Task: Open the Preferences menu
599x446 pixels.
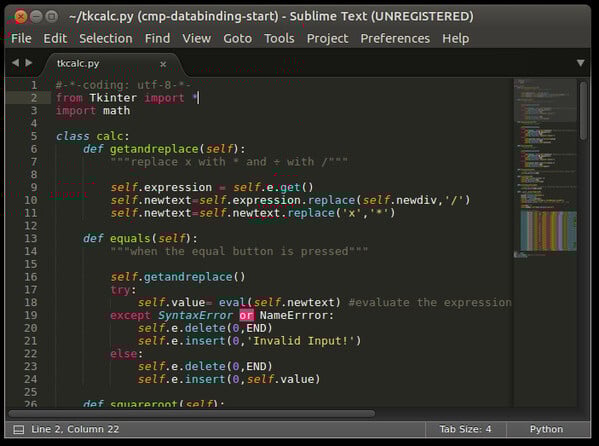Action: [395, 38]
